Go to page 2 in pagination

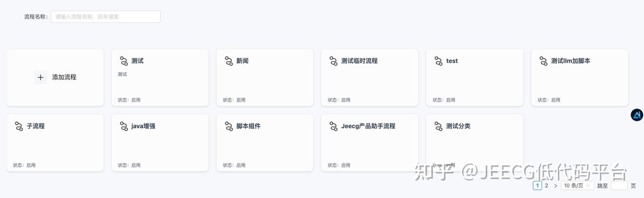click(547, 185)
